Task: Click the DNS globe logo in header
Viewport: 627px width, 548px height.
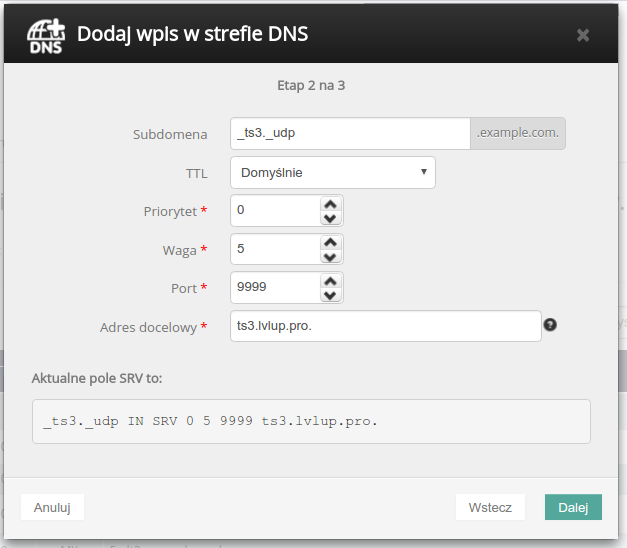Action: point(46,34)
